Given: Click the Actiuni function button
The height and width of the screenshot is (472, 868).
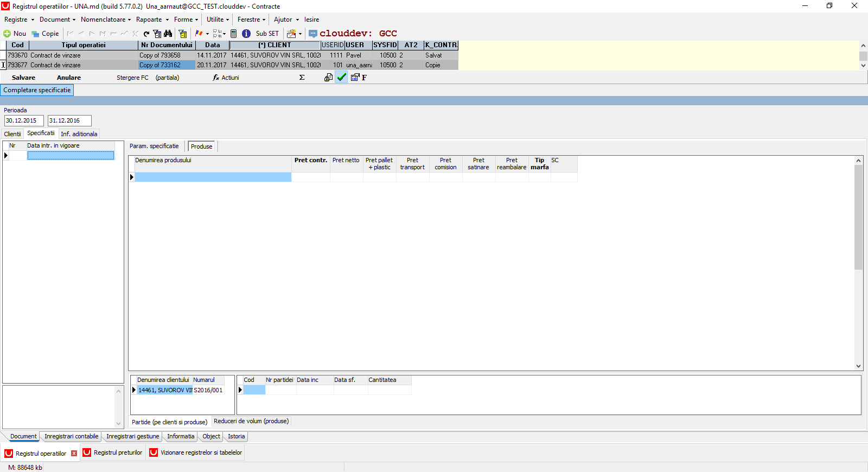Looking at the screenshot, I should point(226,78).
